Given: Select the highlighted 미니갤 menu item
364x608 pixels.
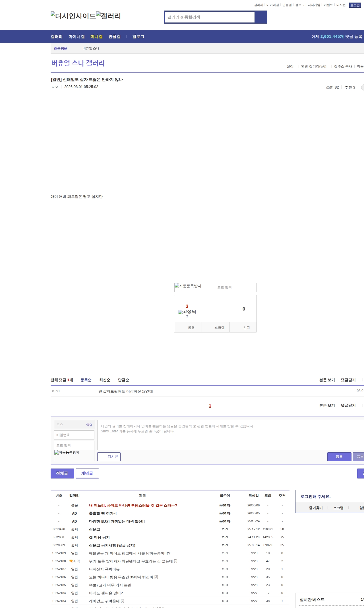Looking at the screenshot, I should (96, 36).
